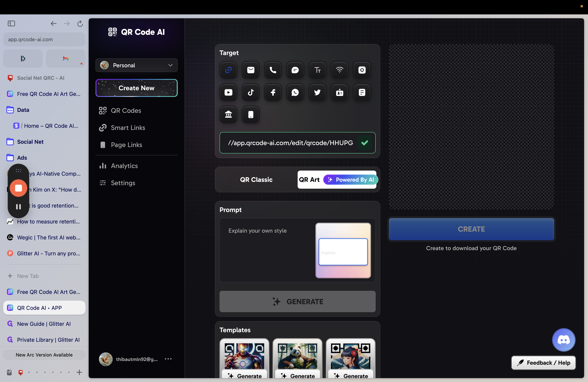This screenshot has width=588, height=382.
Task: Open Wegic browser tab
Action: click(x=45, y=237)
